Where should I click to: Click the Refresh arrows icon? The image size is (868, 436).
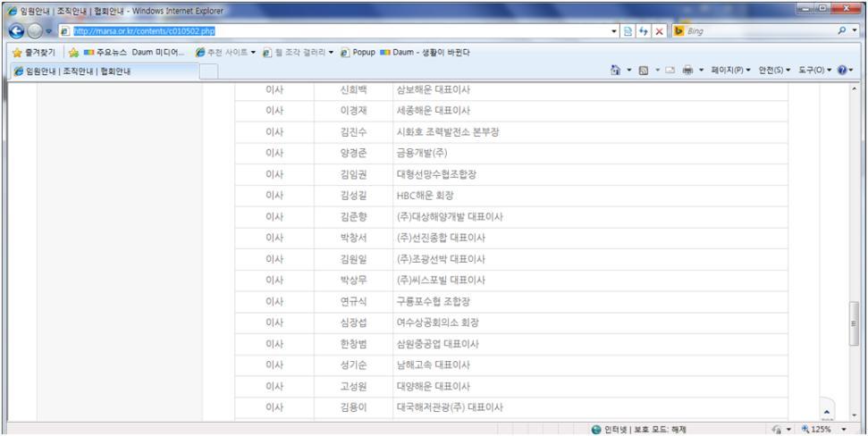[644, 31]
